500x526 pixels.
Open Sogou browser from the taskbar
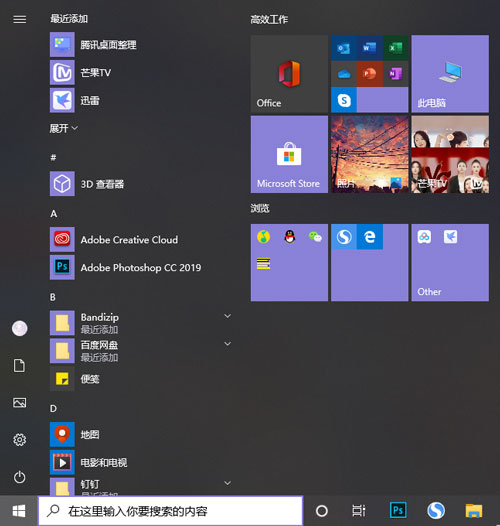pyautogui.click(x=436, y=511)
